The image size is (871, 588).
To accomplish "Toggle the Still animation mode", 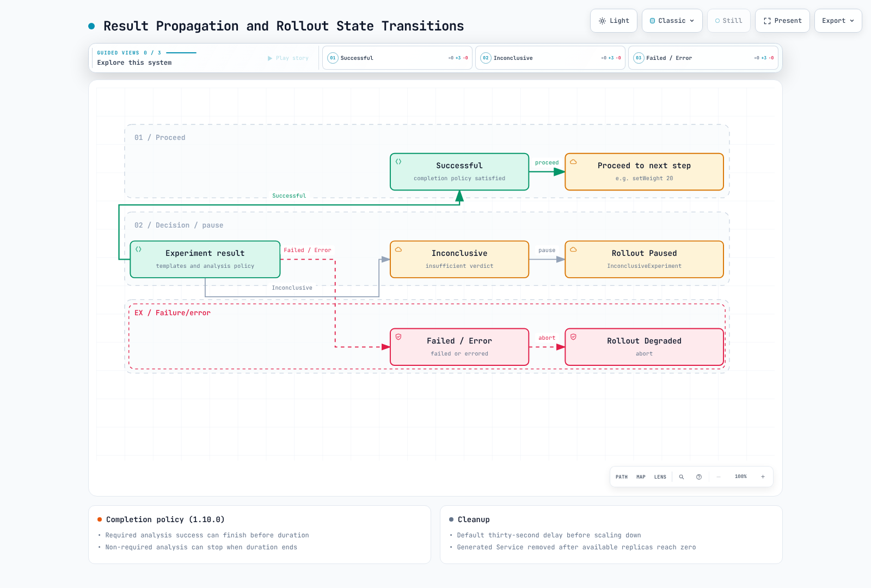I will [x=728, y=21].
